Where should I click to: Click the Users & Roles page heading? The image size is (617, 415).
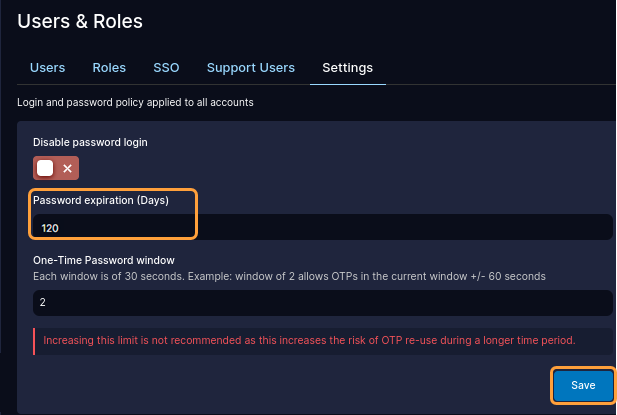(80, 20)
